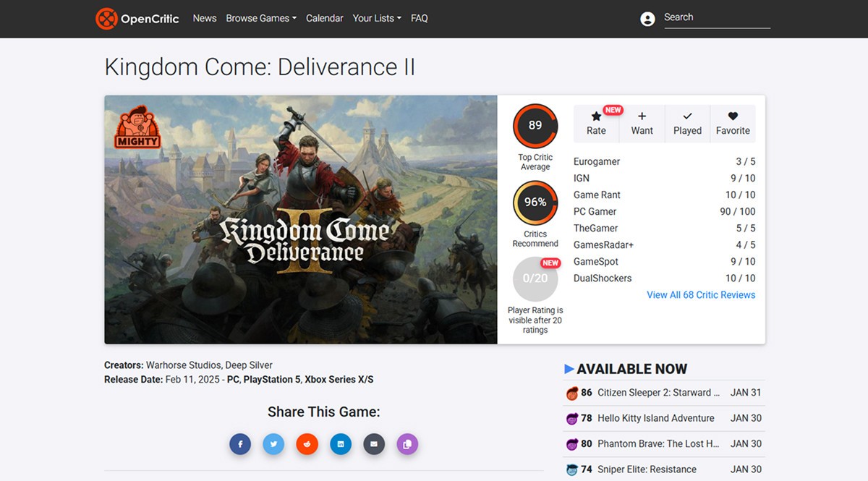Click the Xbox Series X/S platform link
The height and width of the screenshot is (481, 868).
[339, 380]
